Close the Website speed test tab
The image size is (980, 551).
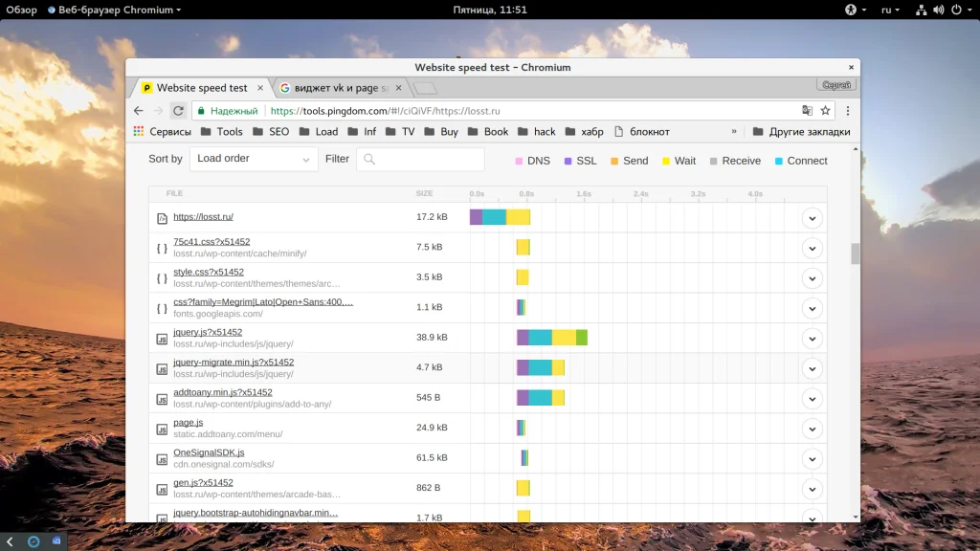tap(260, 88)
